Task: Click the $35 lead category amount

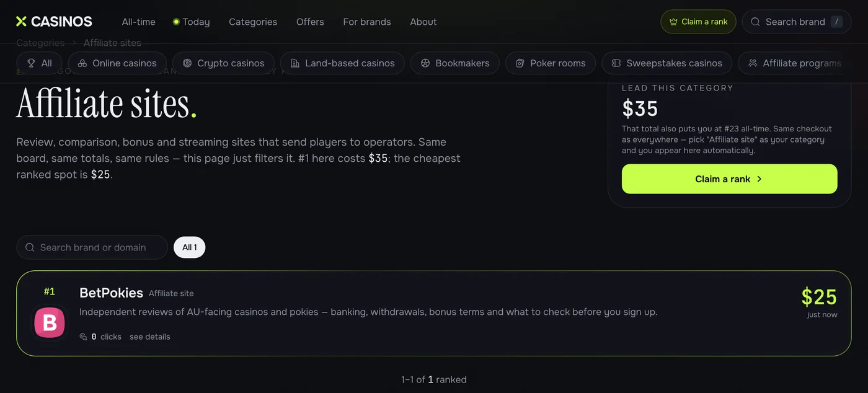Action: click(x=640, y=109)
